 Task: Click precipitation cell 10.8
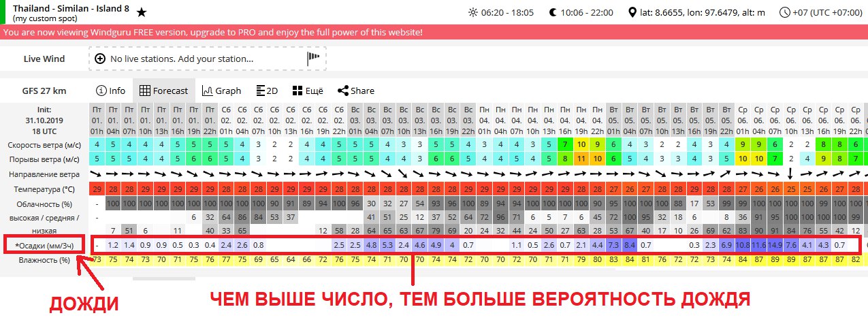743,244
